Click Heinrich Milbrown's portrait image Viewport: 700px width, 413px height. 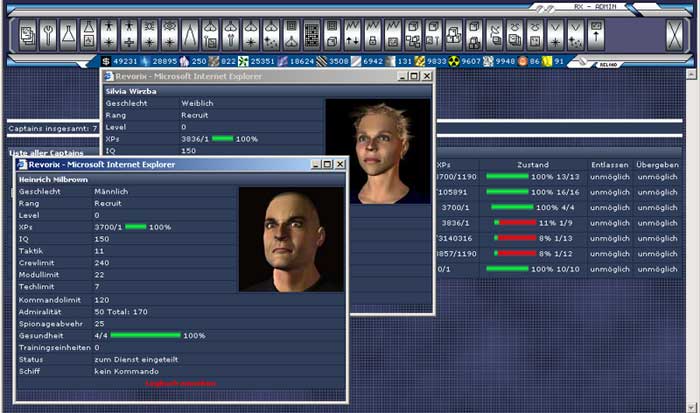coord(290,240)
